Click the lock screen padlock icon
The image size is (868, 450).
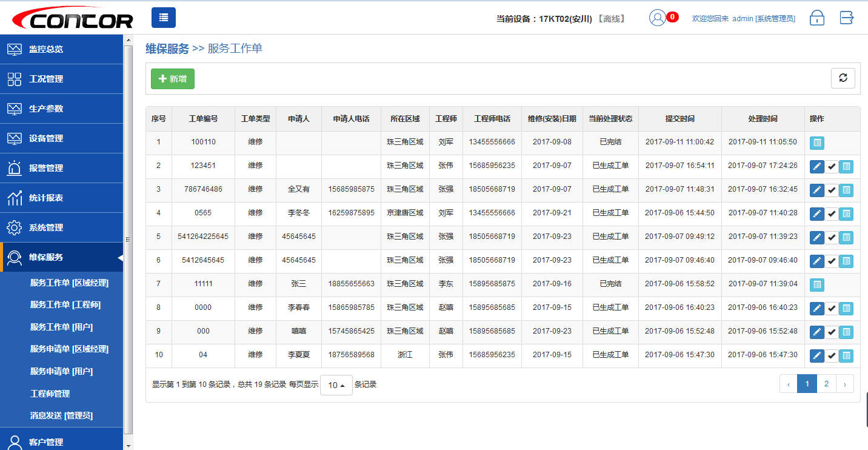(x=816, y=18)
